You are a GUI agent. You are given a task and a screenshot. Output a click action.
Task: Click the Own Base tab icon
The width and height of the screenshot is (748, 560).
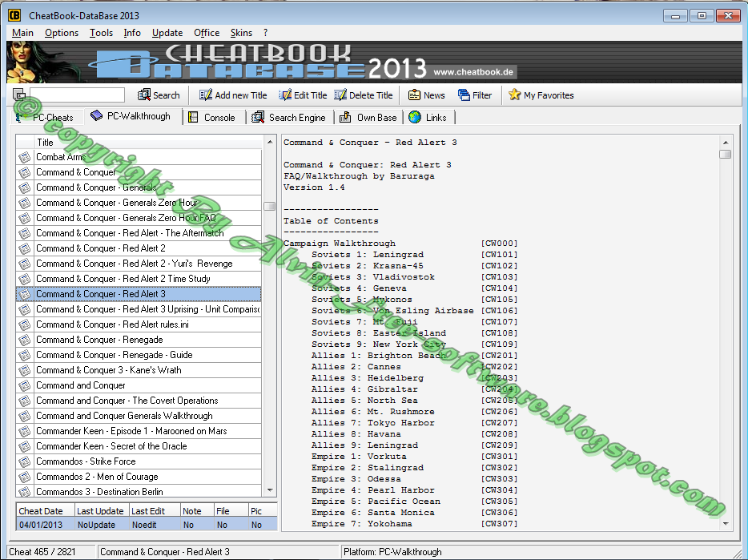[x=345, y=117]
